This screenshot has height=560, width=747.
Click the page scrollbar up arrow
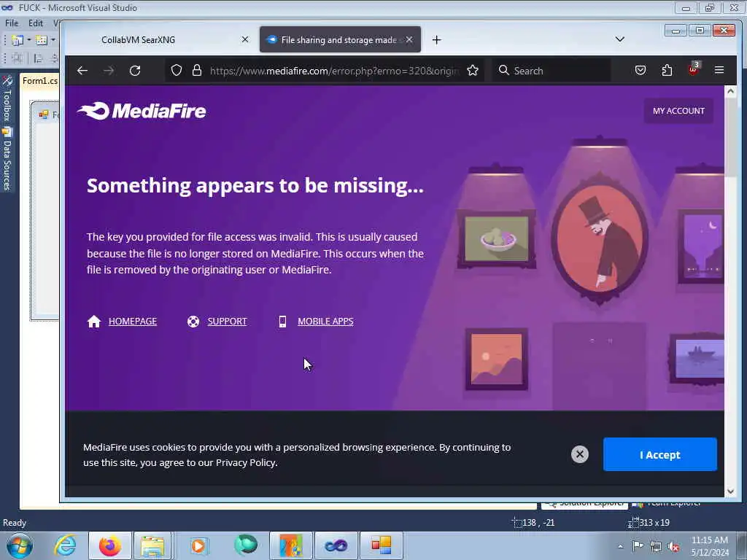coord(730,91)
